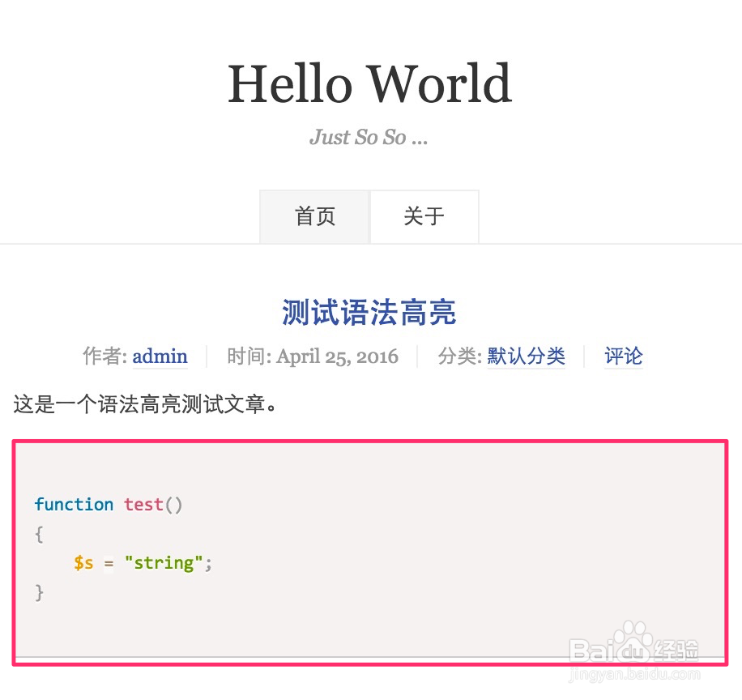Click the function keyword in the code

(x=74, y=504)
